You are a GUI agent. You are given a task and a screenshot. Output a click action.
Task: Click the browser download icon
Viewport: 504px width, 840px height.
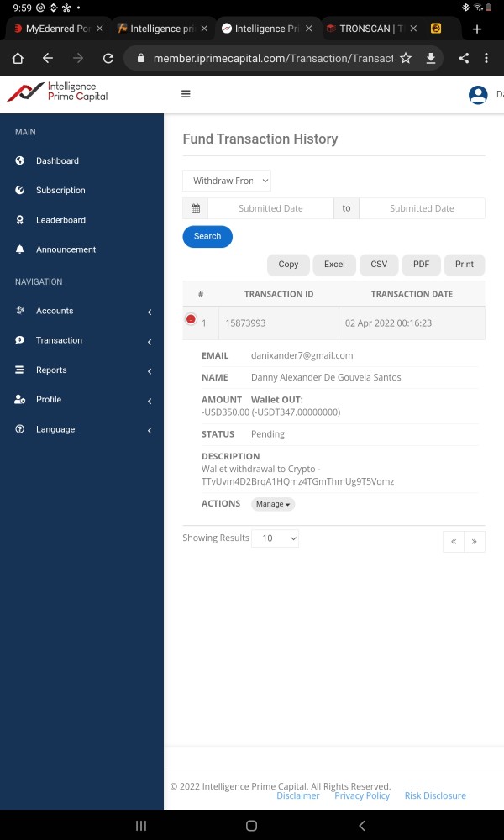click(431, 58)
